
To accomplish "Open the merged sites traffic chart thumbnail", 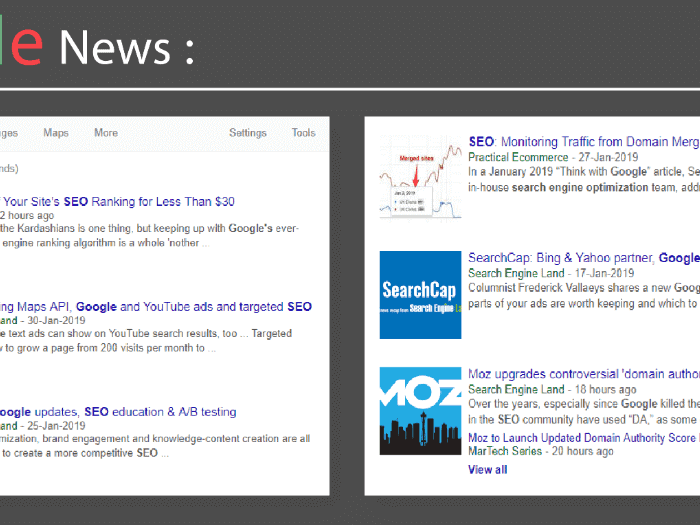I will point(421,178).
